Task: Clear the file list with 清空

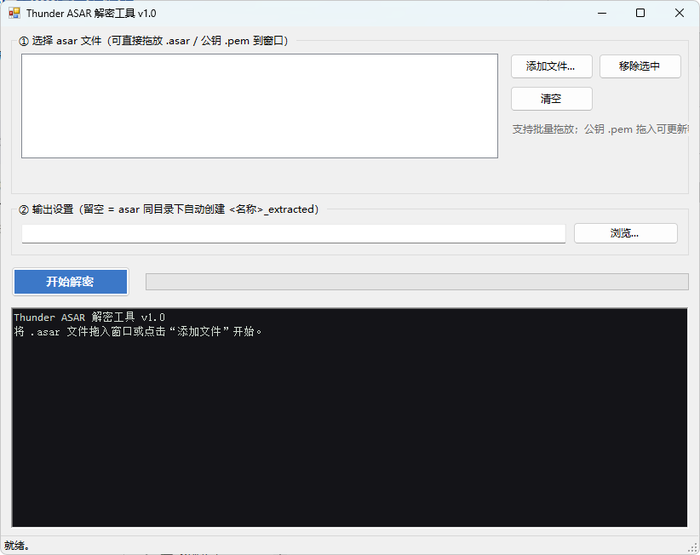Action: [551, 99]
